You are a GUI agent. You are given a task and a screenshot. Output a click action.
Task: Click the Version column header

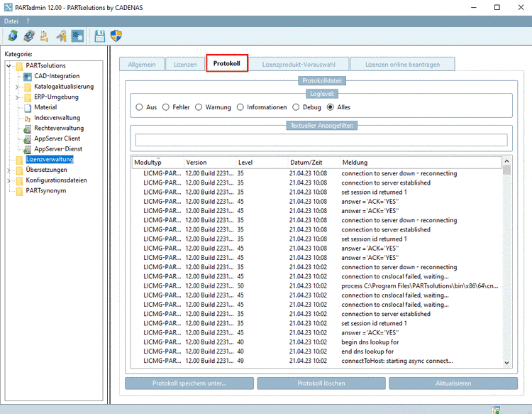tap(210, 163)
